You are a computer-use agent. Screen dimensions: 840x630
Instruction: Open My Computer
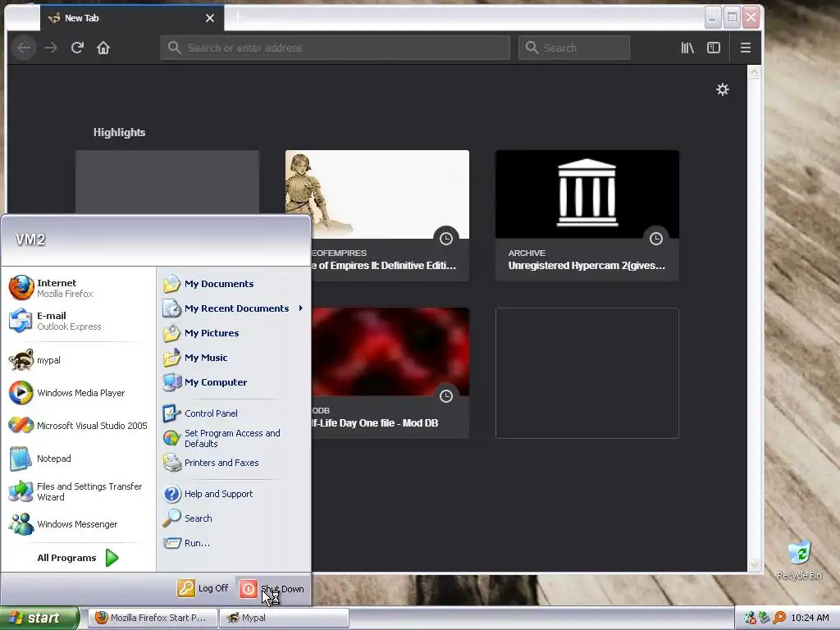[x=233, y=382]
